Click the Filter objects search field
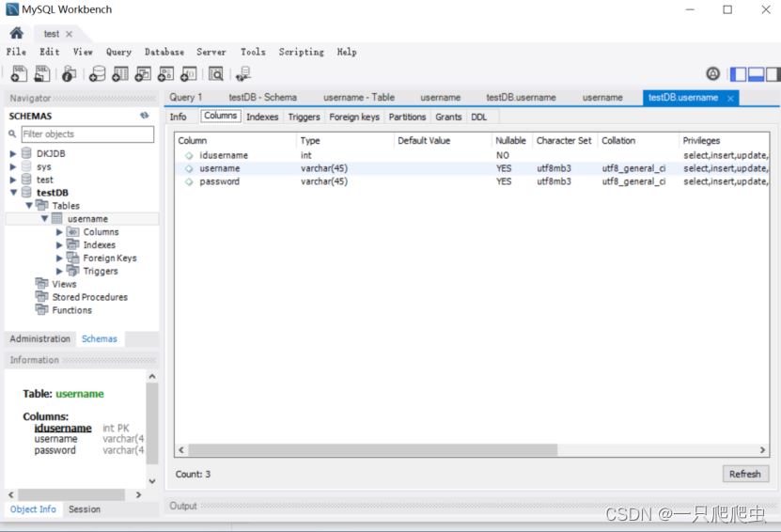The width and height of the screenshot is (781, 532). click(x=86, y=134)
